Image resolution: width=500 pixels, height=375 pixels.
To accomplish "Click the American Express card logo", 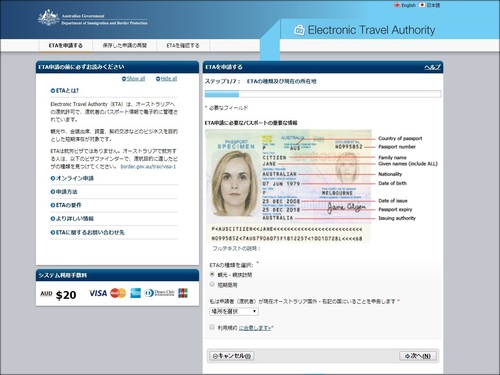I will [x=135, y=293].
